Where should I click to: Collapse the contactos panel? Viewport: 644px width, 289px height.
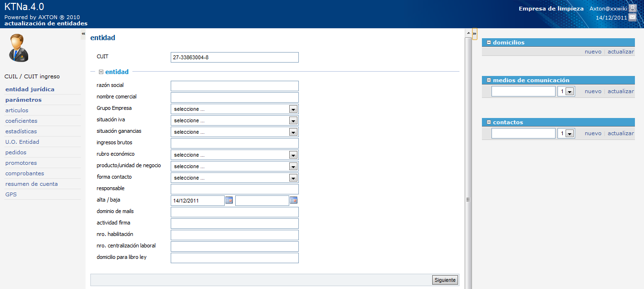[489, 122]
